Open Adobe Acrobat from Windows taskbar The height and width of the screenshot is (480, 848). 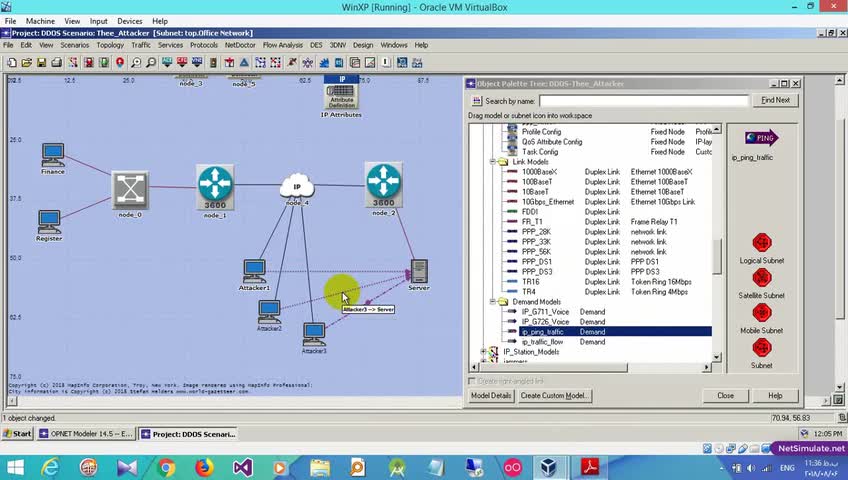[589, 467]
